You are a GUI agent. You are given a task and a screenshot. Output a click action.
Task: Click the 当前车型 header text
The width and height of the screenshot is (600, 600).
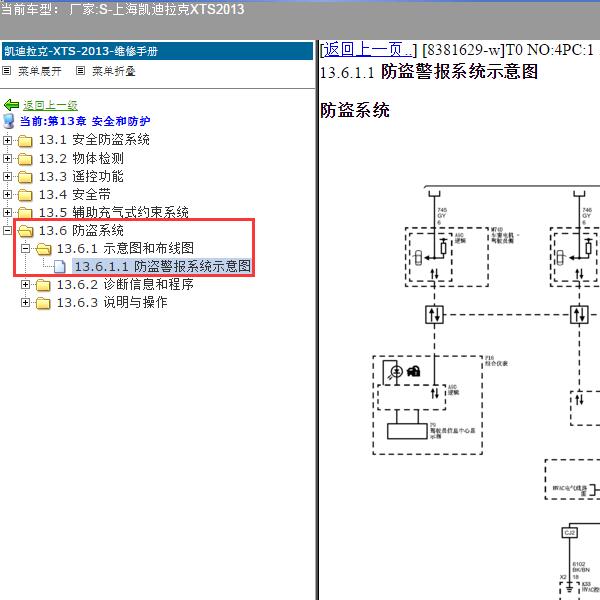[x=122, y=9]
